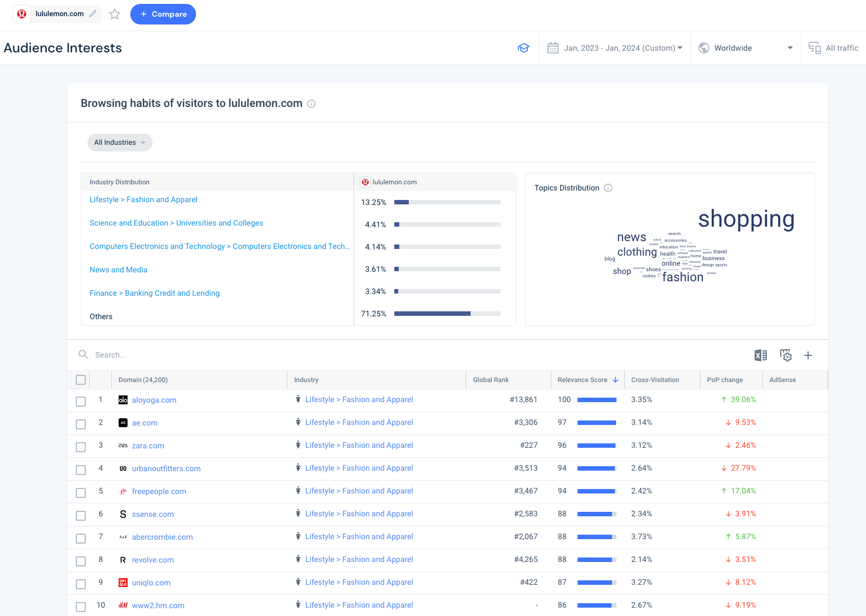
Task: Check the box for revolve.com row
Action: pyautogui.click(x=81, y=561)
